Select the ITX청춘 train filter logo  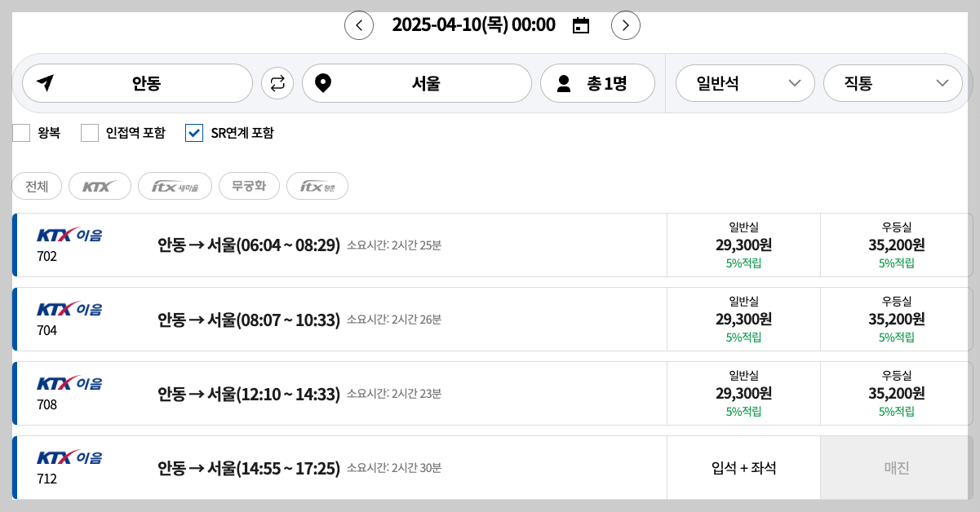pyautogui.click(x=317, y=185)
